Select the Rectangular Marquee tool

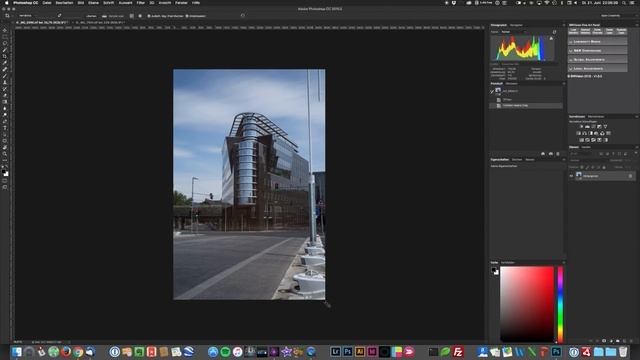(5, 37)
